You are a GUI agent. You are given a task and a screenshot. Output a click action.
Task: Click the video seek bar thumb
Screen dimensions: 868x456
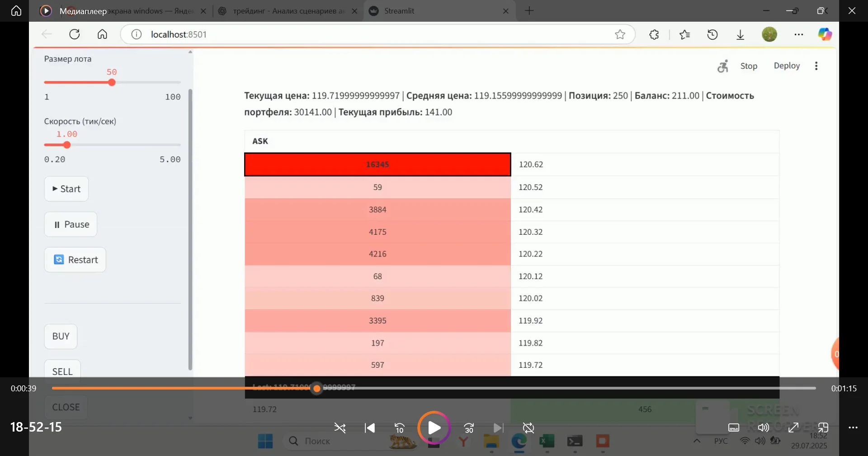click(x=317, y=388)
